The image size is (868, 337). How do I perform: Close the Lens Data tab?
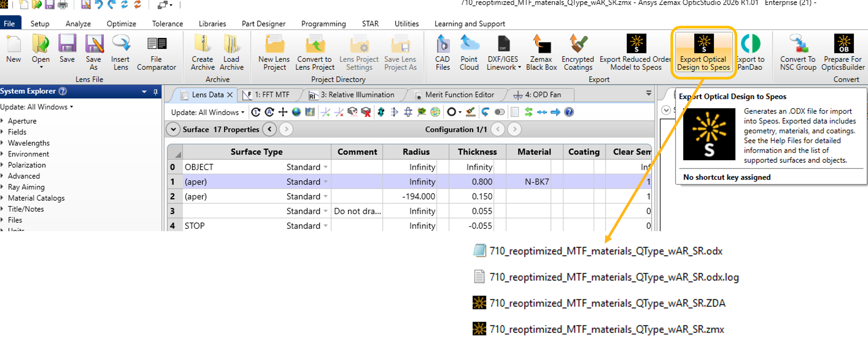230,95
